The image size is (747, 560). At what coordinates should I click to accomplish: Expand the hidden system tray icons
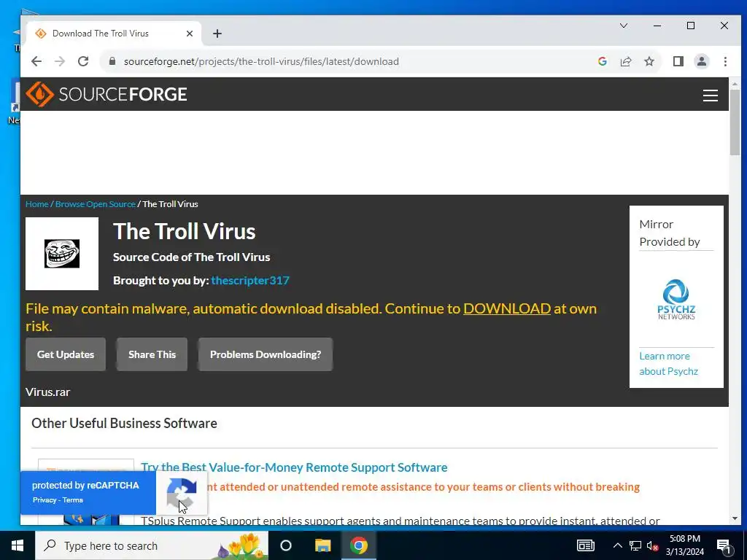(x=617, y=545)
